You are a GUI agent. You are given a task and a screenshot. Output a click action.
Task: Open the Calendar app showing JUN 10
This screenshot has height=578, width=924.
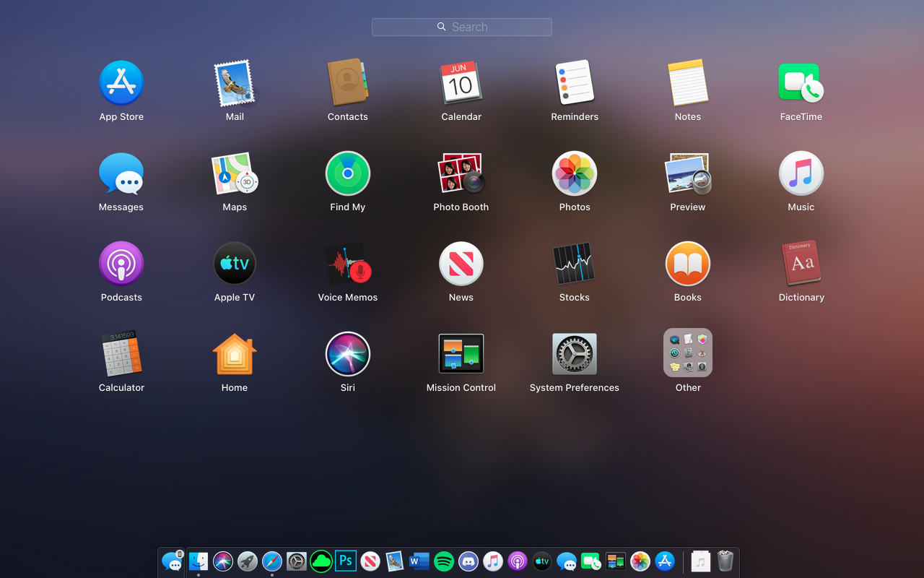pyautogui.click(x=461, y=83)
